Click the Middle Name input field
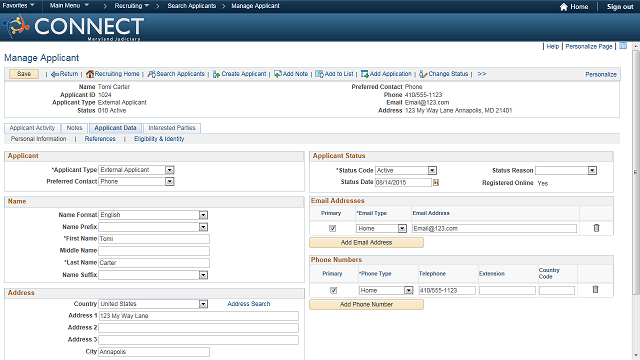Viewport: 640px width, 360px height. click(154, 251)
